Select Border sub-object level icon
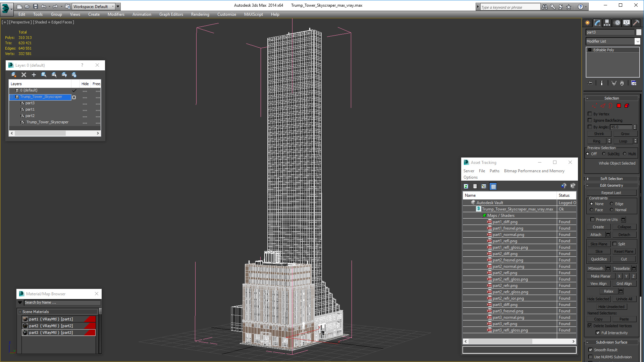 (x=611, y=106)
